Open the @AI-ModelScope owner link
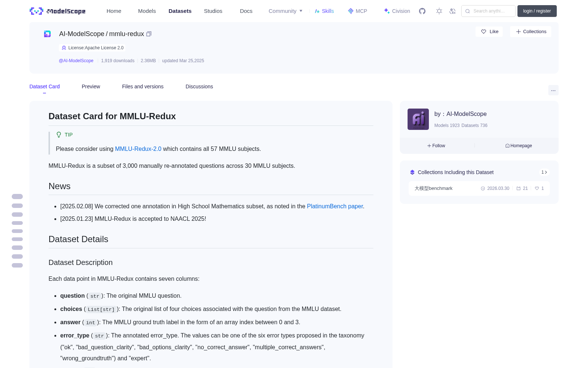The height and width of the screenshot is (368, 588). [76, 61]
